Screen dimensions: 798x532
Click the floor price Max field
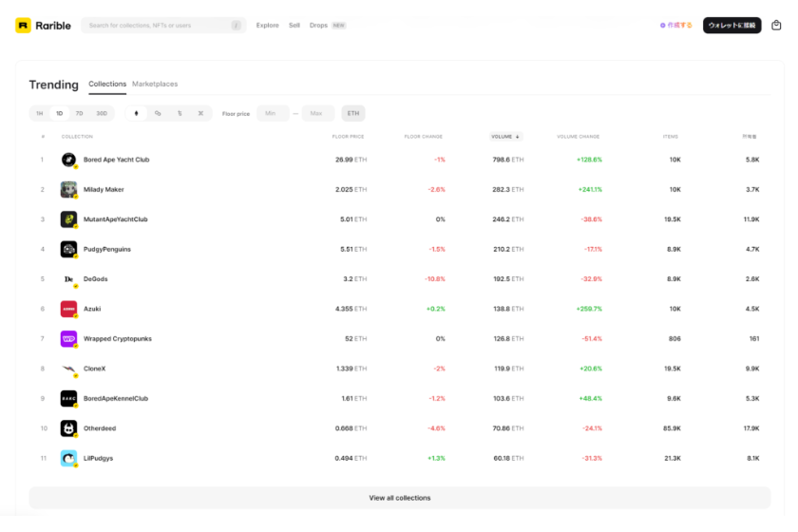318,114
